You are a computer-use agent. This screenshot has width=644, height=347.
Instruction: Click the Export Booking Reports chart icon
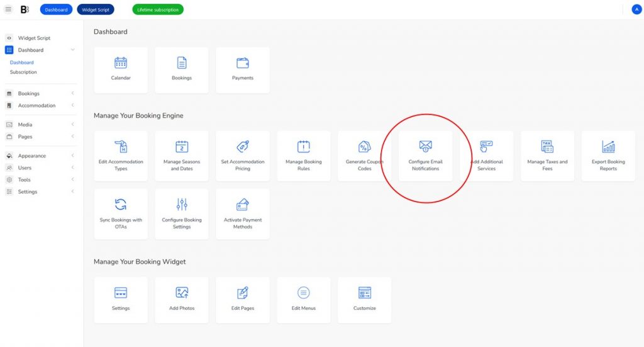pyautogui.click(x=608, y=147)
